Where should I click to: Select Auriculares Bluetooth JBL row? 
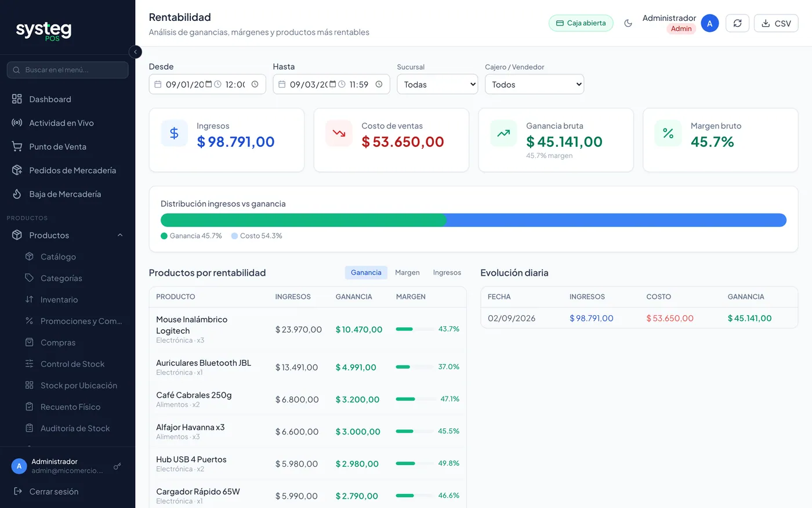pos(307,367)
